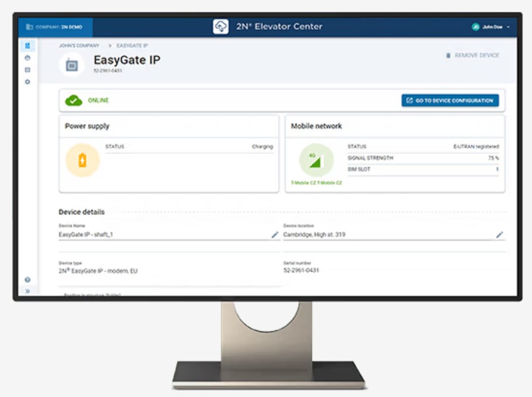The image size is (532, 397).
Task: Open the Company 2N Demo selector
Action: [x=54, y=27]
